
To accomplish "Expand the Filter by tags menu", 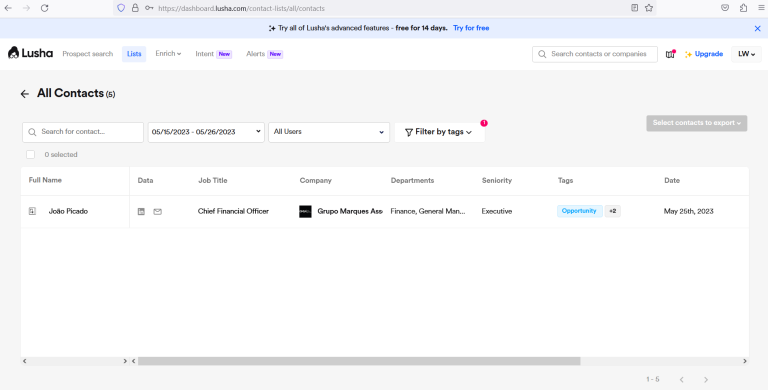I will click(x=439, y=132).
